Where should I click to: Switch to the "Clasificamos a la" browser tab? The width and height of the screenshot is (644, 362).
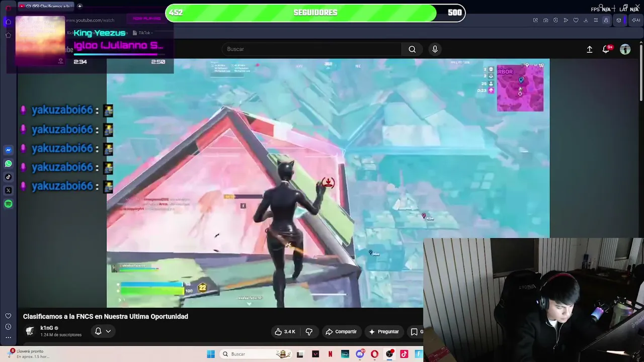coord(46,6)
